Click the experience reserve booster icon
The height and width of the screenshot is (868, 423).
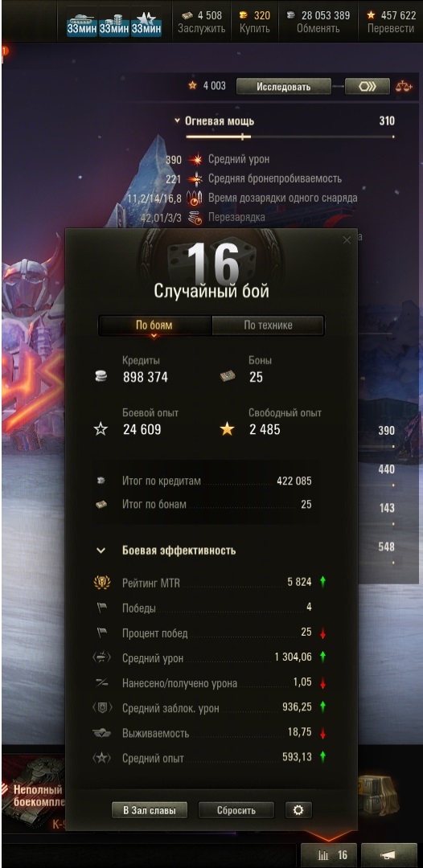[146, 23]
